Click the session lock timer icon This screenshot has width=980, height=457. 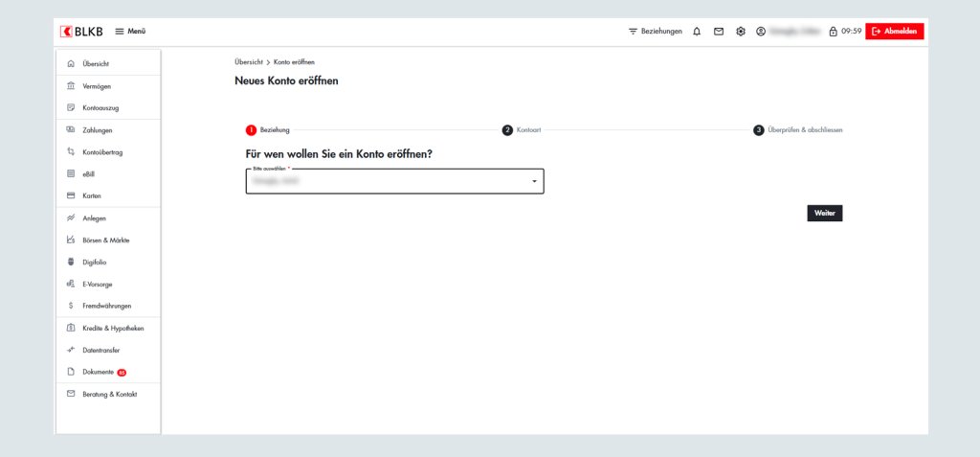(834, 32)
